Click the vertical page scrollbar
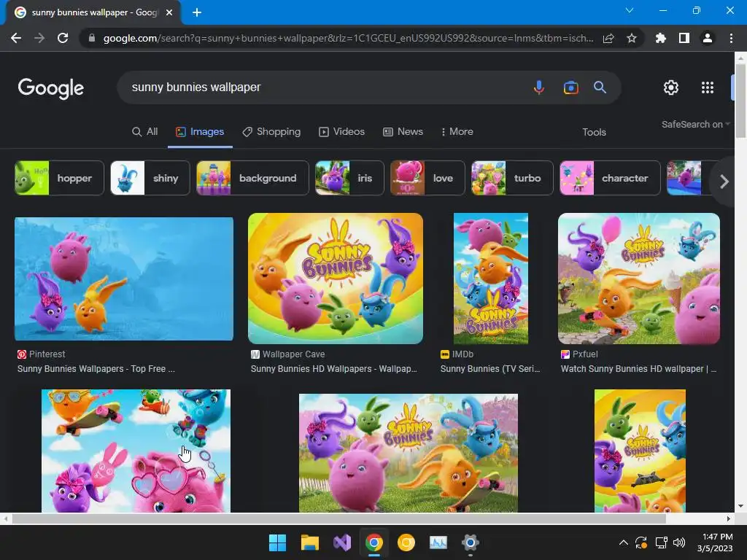 point(740,100)
